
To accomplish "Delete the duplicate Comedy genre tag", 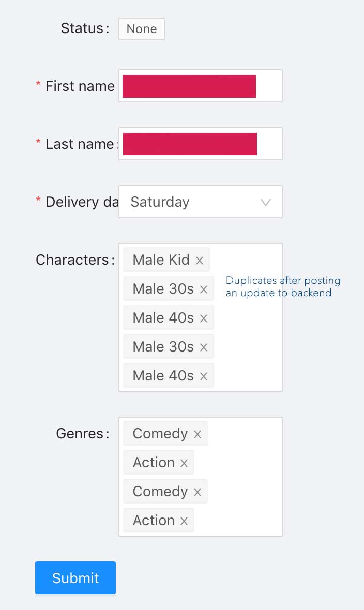I will pos(198,492).
